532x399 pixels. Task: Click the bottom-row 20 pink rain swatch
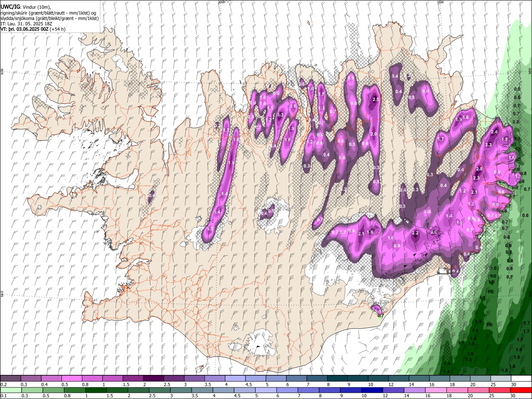(x=478, y=390)
